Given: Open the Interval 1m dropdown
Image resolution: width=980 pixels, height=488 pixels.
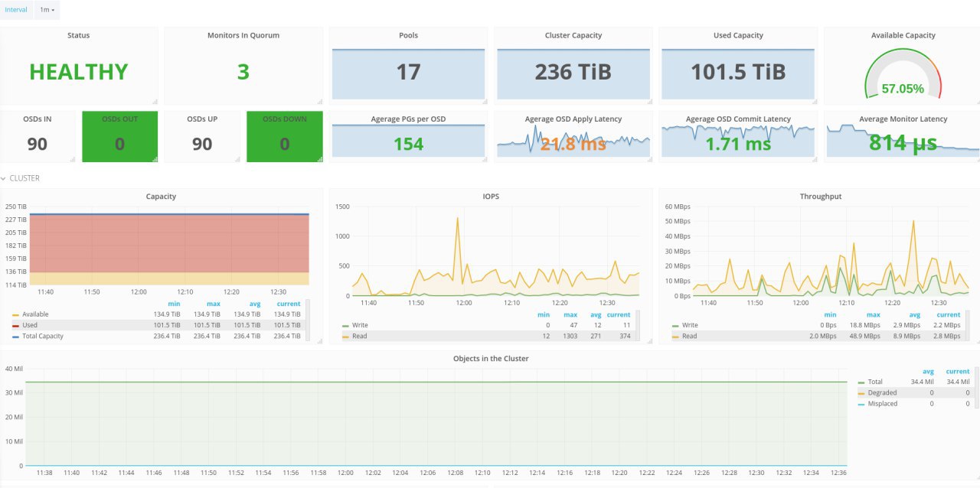Looking at the screenshot, I should click(47, 10).
